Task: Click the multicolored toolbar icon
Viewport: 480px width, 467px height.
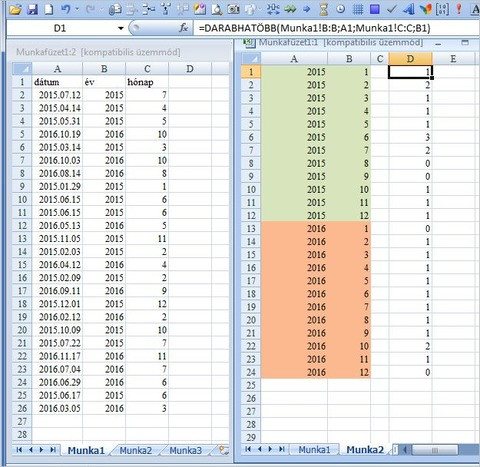Action: (x=426, y=9)
